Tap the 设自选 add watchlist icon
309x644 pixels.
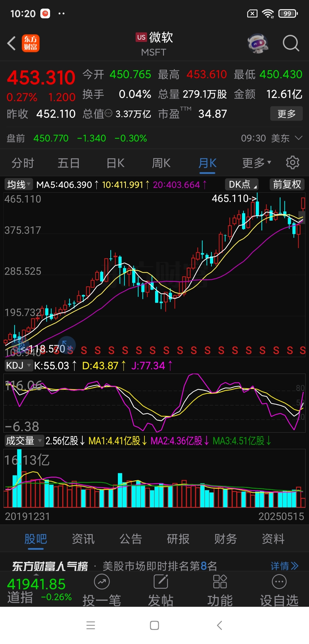279,582
